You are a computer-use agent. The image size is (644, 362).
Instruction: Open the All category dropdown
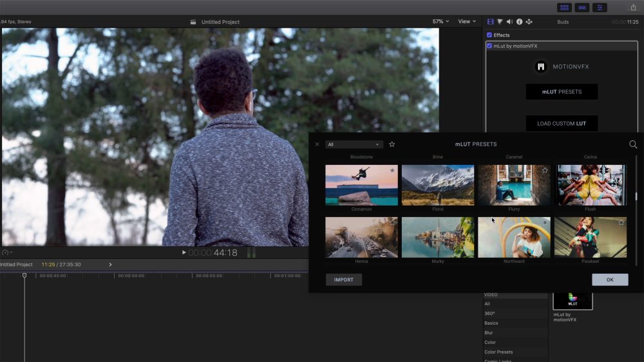coord(354,144)
